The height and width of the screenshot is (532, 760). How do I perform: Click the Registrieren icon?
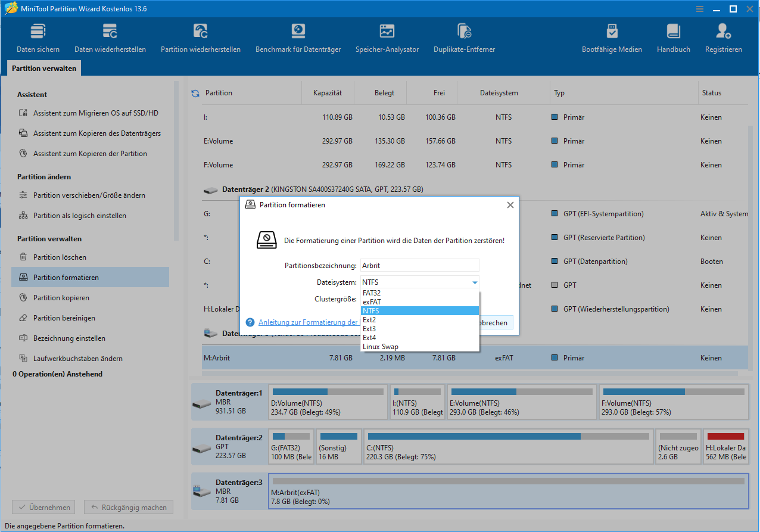[x=724, y=39]
